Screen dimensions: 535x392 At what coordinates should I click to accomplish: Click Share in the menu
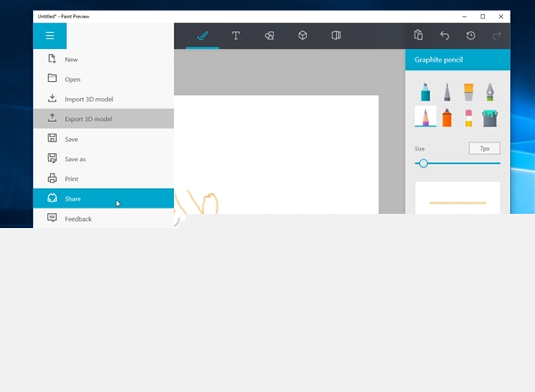click(103, 199)
